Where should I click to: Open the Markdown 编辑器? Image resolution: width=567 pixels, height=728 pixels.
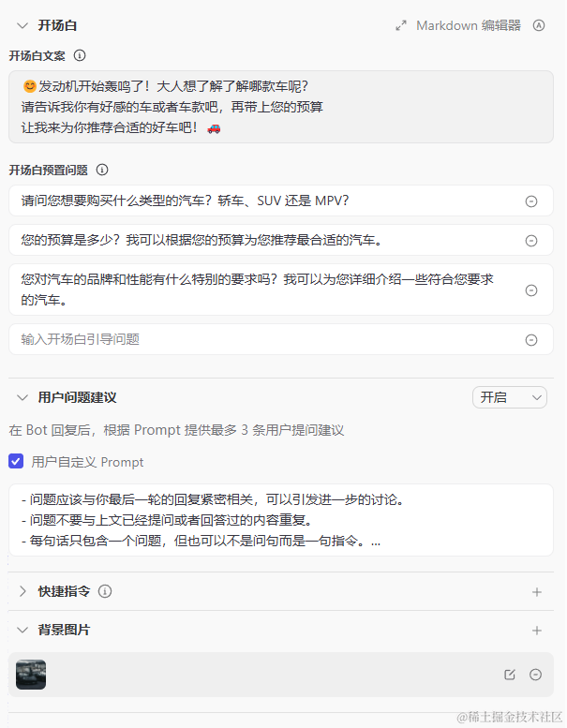[458, 25]
